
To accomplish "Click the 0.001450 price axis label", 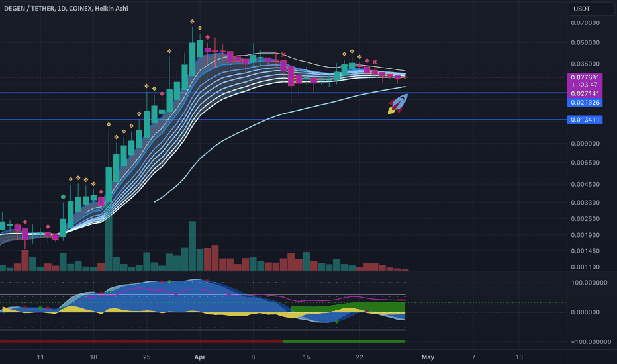I will [585, 251].
